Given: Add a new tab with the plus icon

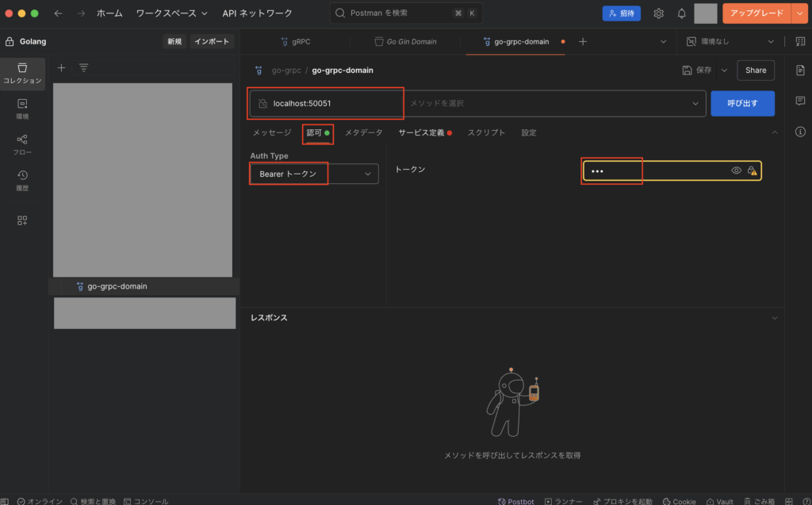Looking at the screenshot, I should pos(583,41).
